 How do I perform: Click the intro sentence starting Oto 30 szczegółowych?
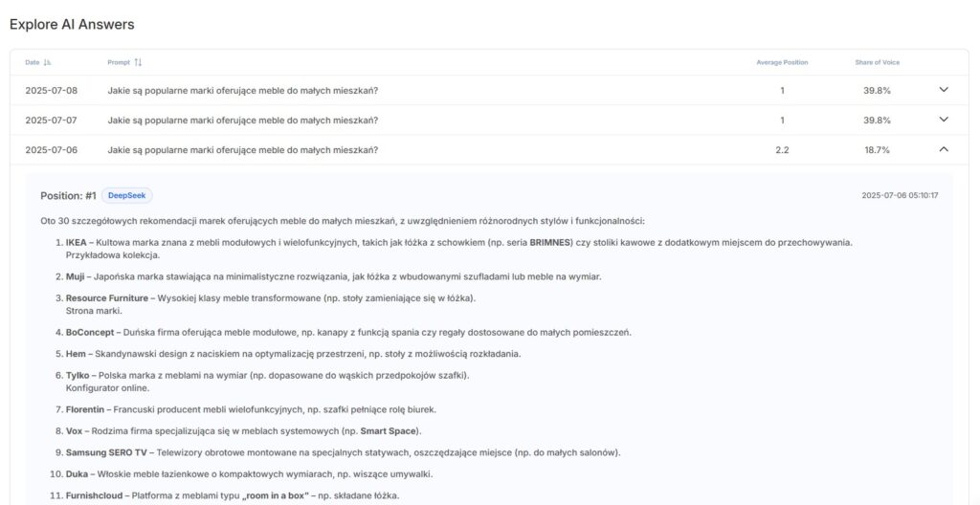coord(343,221)
